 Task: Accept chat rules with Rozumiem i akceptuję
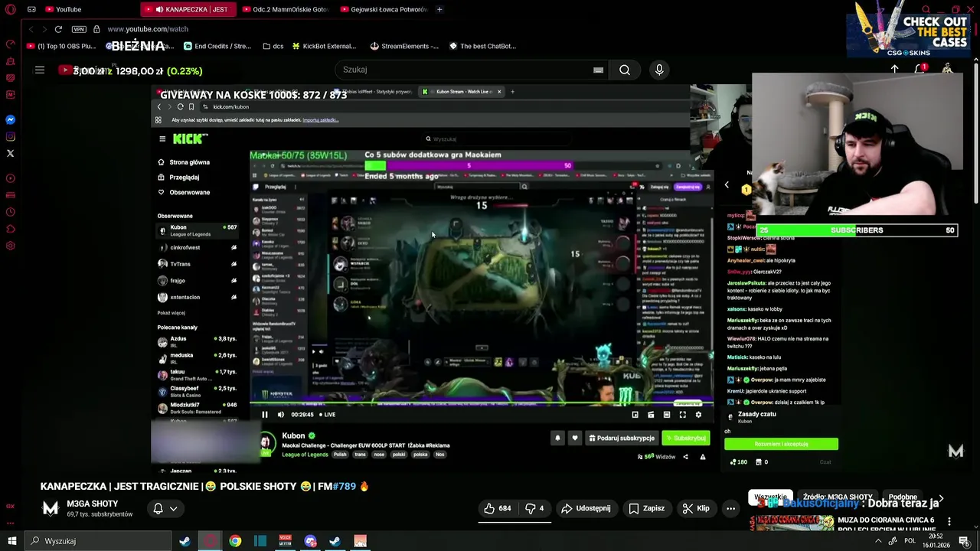(781, 444)
